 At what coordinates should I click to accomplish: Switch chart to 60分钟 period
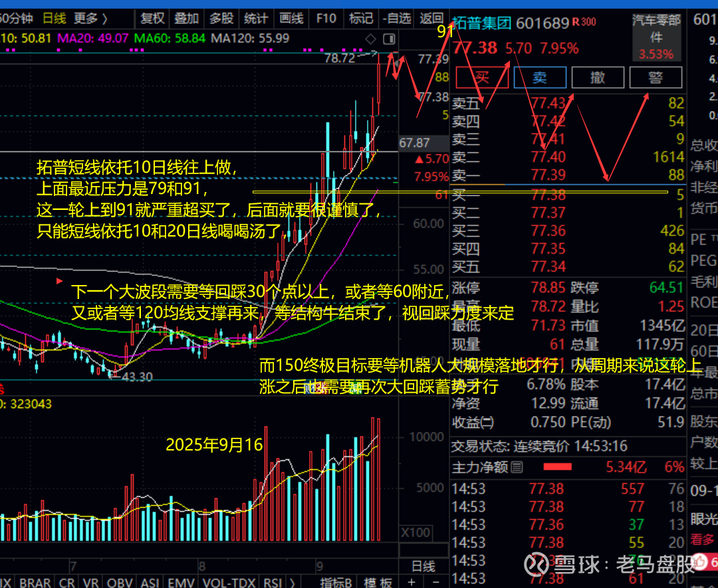(x=17, y=19)
